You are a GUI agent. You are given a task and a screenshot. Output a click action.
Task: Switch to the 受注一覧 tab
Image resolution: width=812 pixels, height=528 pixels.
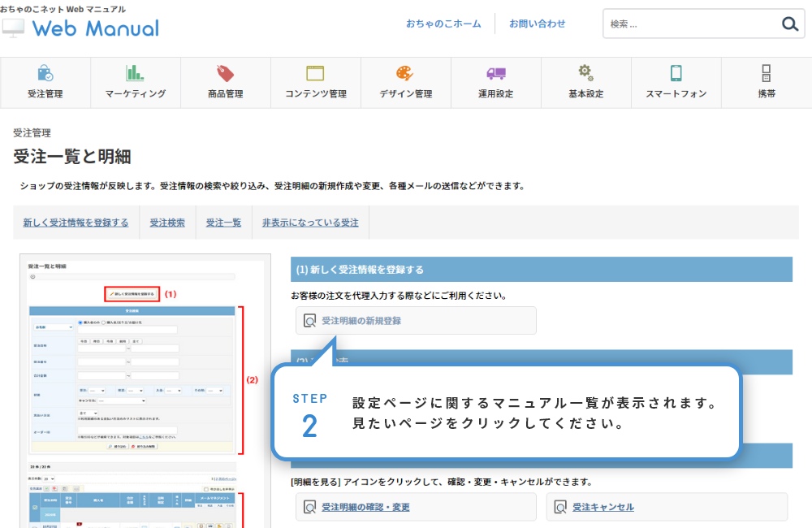223,223
